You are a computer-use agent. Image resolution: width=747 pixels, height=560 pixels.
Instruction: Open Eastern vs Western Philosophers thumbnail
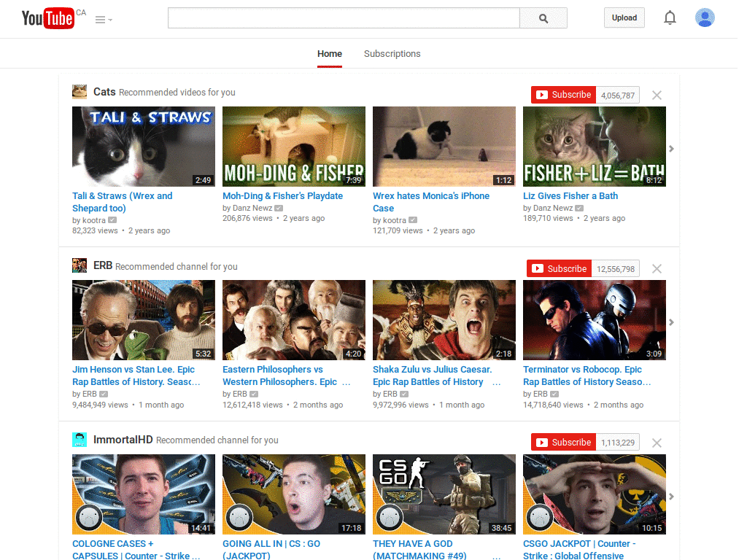pyautogui.click(x=294, y=320)
